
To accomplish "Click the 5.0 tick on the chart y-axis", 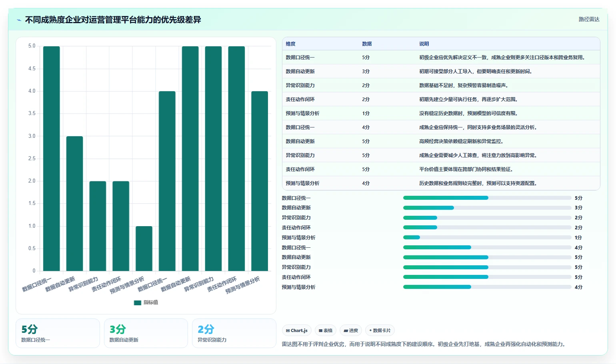I will [x=32, y=46].
